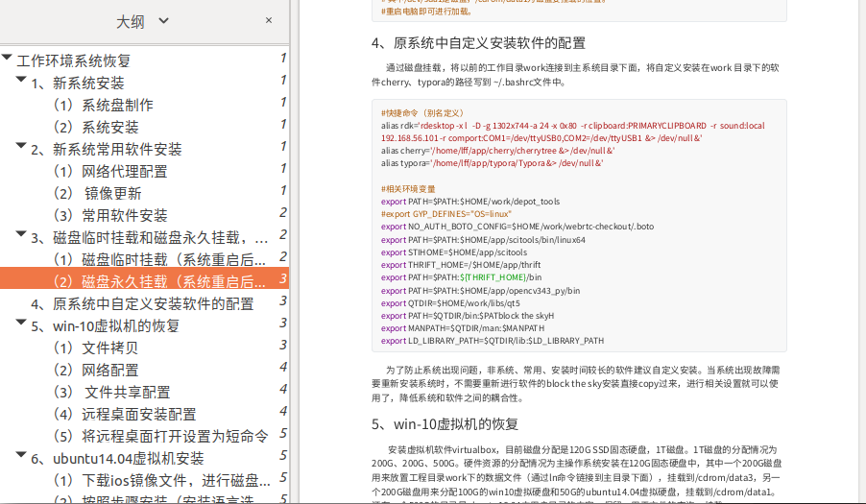Click the export NO_AUTH_BOTO_CONFIG line

[x=517, y=227]
